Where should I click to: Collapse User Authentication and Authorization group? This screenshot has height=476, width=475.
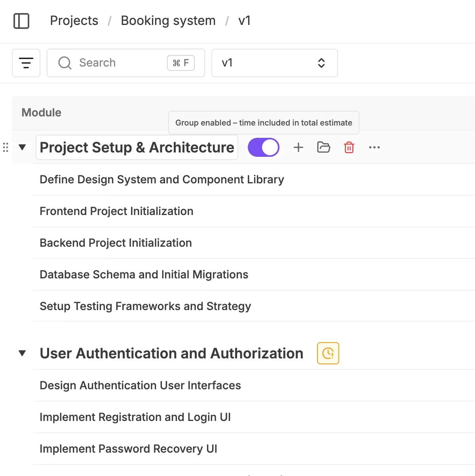pos(23,353)
